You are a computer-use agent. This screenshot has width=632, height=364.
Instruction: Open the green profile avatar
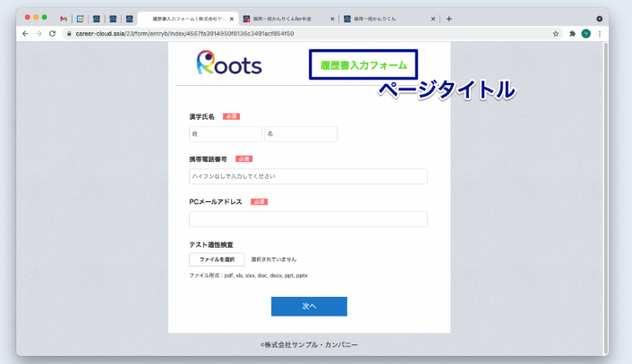[x=586, y=34]
